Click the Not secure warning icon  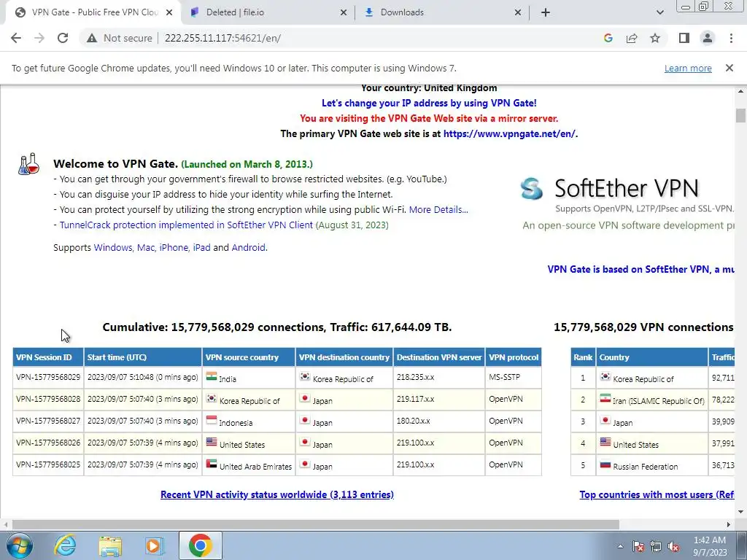pyautogui.click(x=92, y=38)
